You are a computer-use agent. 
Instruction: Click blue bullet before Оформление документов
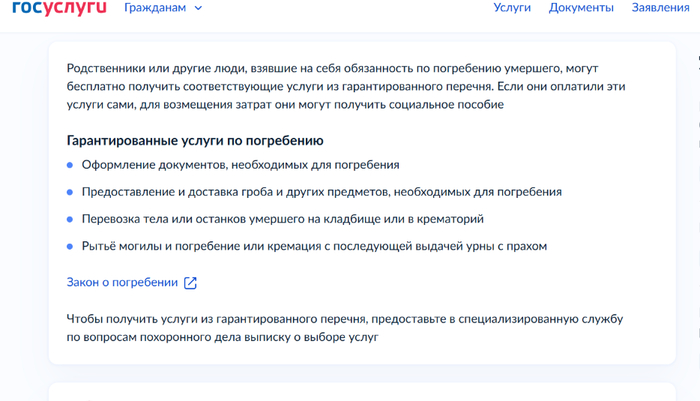70,165
